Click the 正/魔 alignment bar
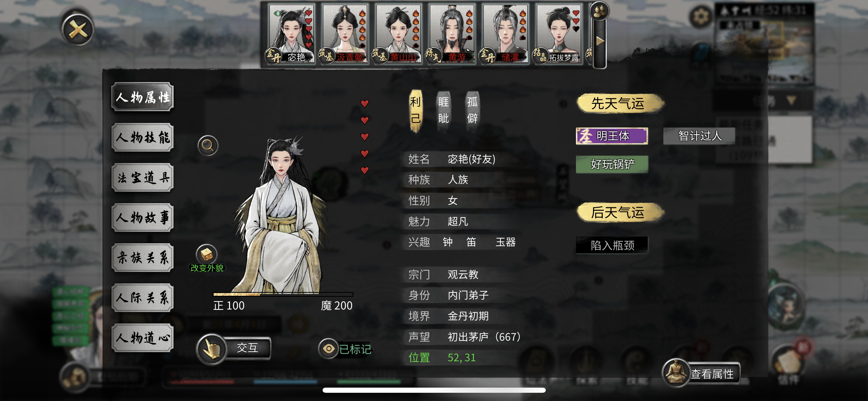 [x=283, y=294]
